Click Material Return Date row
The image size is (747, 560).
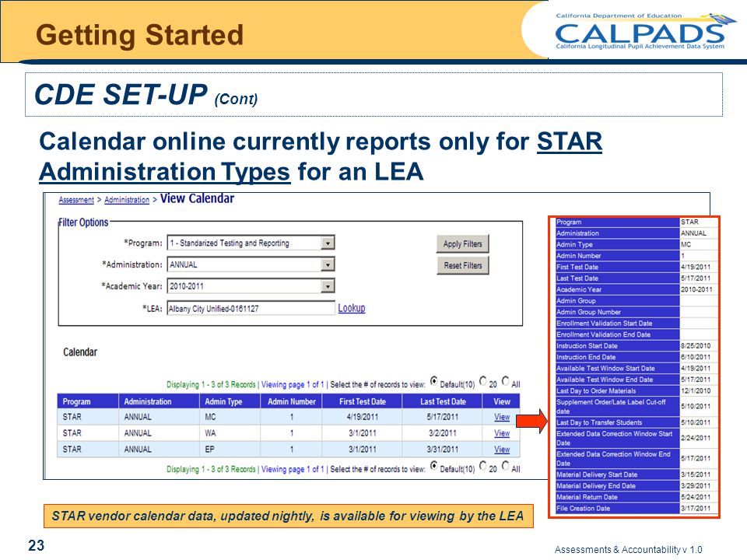coord(637,497)
